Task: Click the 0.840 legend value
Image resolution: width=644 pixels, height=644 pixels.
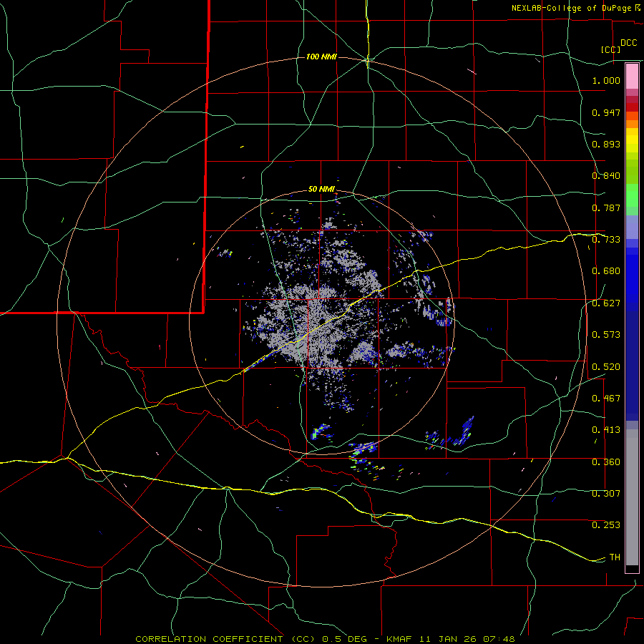Action: [x=606, y=176]
